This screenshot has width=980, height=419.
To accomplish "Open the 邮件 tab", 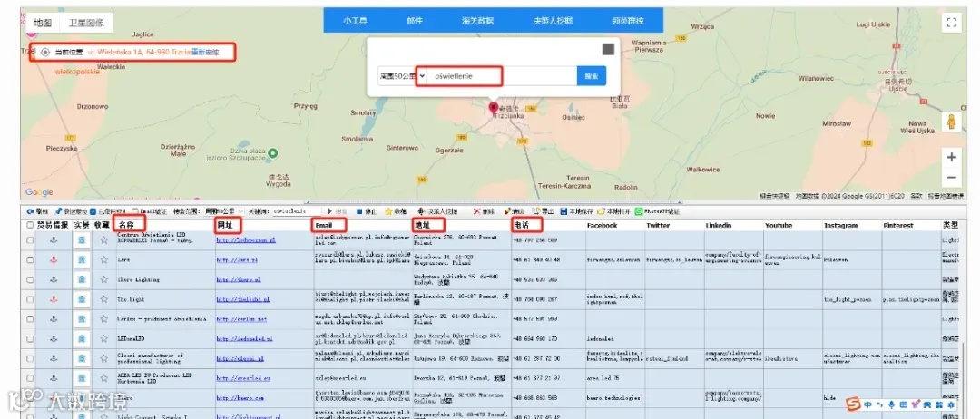I will pos(415,21).
